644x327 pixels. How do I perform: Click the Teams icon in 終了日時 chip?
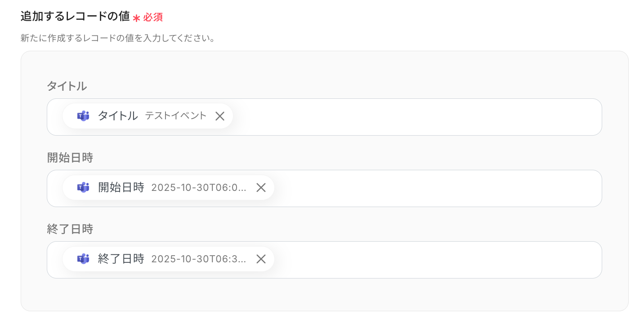[x=83, y=259]
